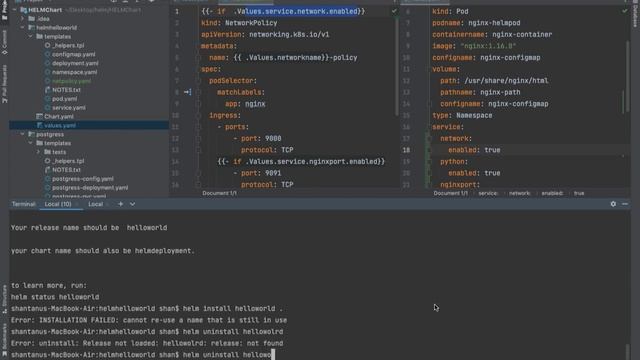Expand the .idea folder
This screenshot has height=360, width=640.
click(23, 19)
